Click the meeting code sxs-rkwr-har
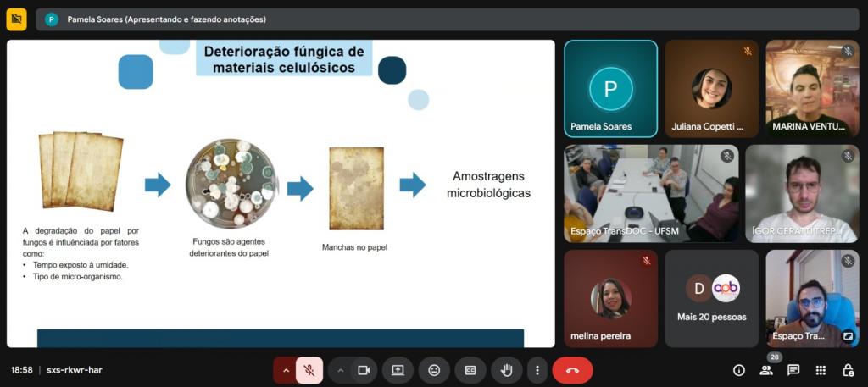The height and width of the screenshot is (387, 868). [75, 370]
